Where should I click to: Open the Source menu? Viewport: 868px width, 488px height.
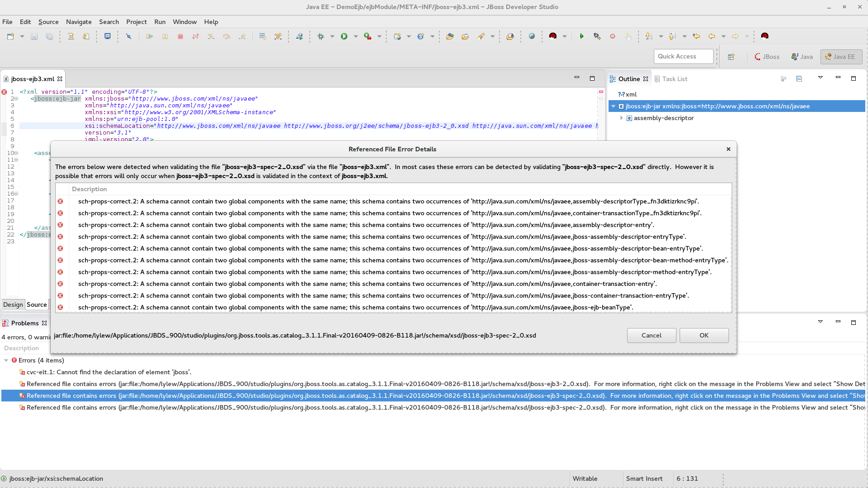(48, 22)
